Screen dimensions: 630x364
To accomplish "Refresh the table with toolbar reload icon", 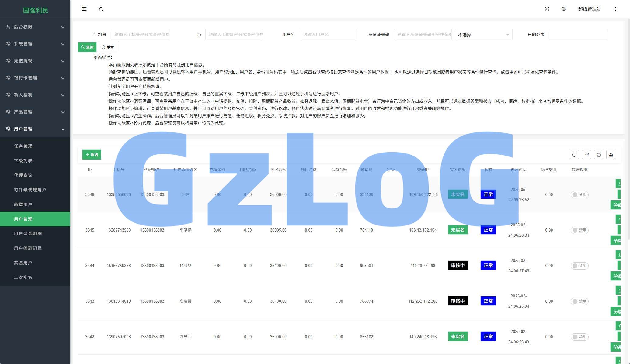I will click(x=574, y=155).
